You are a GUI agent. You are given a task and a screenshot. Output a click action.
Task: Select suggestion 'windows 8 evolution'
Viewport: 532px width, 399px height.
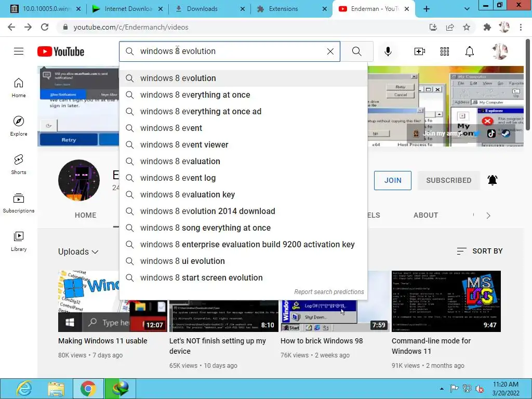(x=243, y=78)
